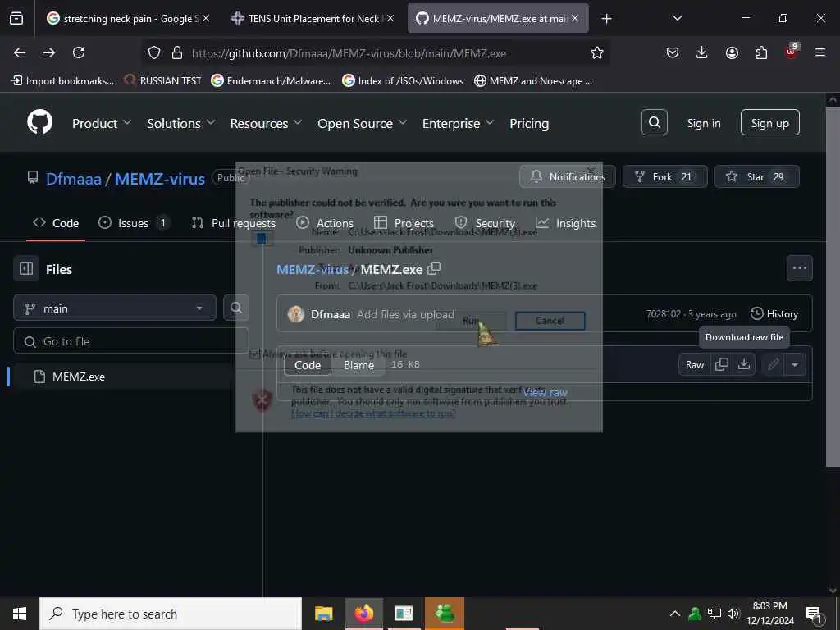Screen dimensions: 840x630
Task: Click the site security shield icon
Action: pyautogui.click(x=154, y=52)
